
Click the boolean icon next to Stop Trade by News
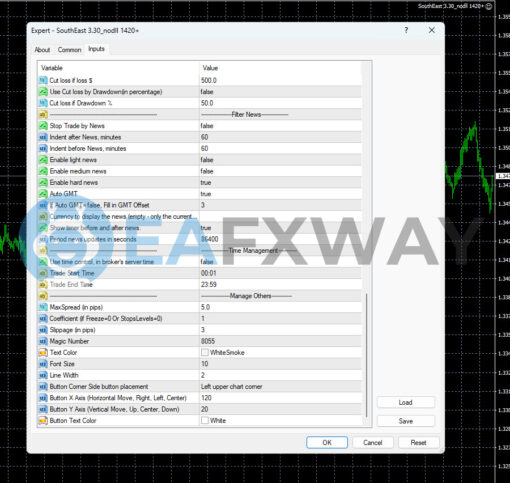click(x=43, y=126)
